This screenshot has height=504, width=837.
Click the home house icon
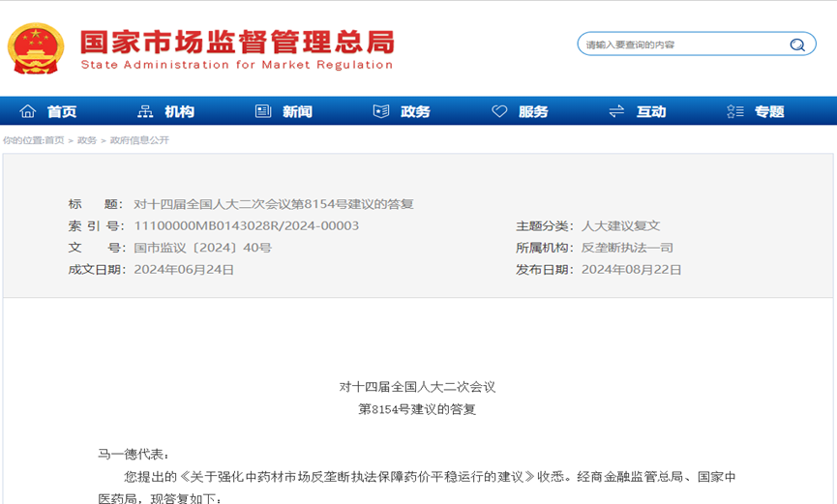point(28,111)
